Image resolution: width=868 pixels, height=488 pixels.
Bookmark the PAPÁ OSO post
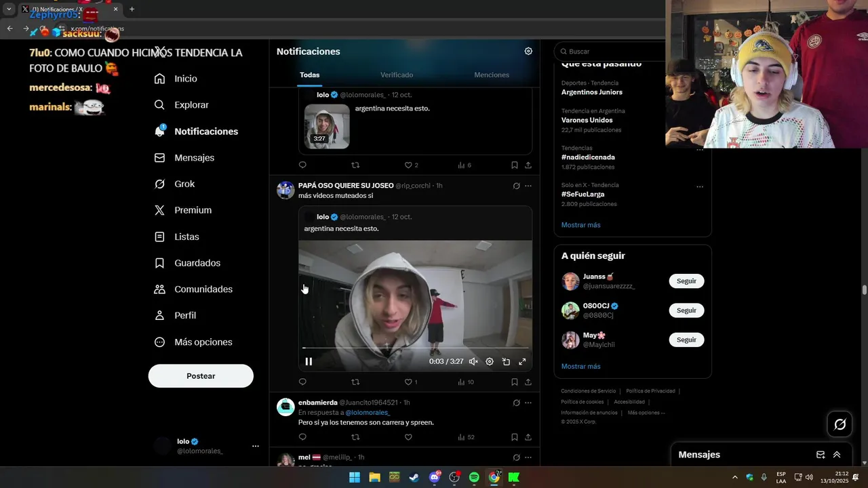pos(515,382)
